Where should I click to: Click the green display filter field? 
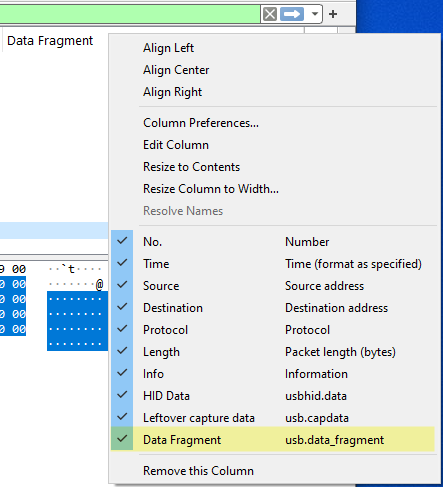coord(129,14)
